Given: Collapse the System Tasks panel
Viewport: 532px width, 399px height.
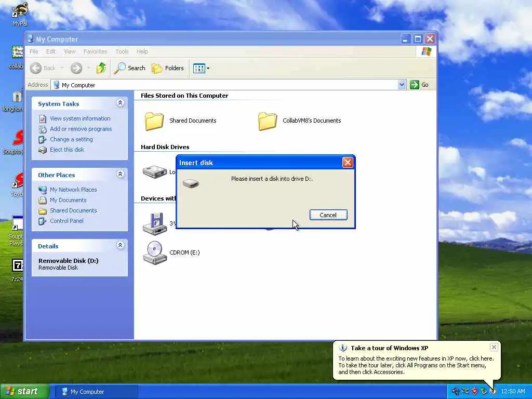Looking at the screenshot, I should (120, 103).
